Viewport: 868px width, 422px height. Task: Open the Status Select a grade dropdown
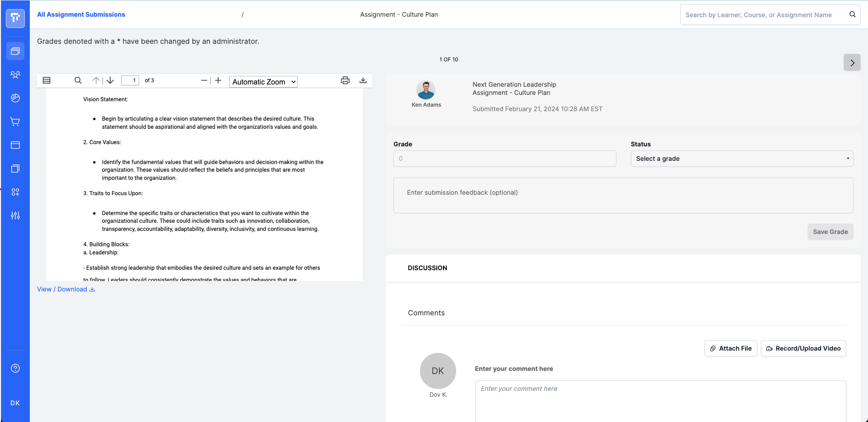[x=742, y=159]
